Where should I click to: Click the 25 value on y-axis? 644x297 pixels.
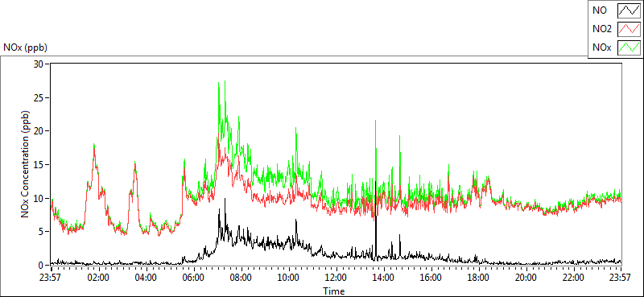(x=39, y=97)
